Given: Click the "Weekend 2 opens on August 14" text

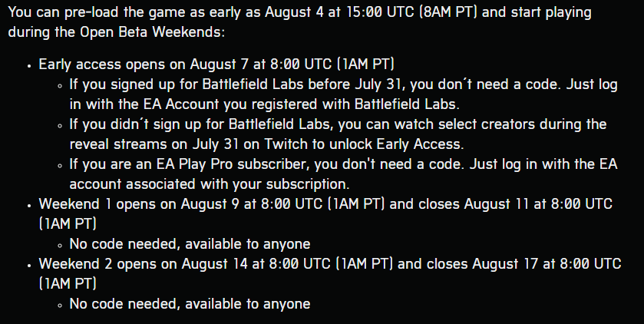Looking at the screenshot, I should [x=143, y=263].
